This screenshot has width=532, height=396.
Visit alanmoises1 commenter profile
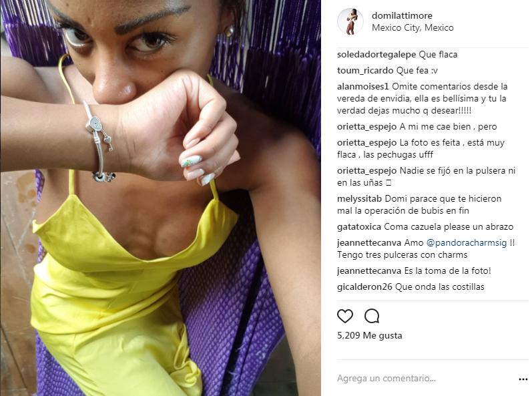[362, 87]
